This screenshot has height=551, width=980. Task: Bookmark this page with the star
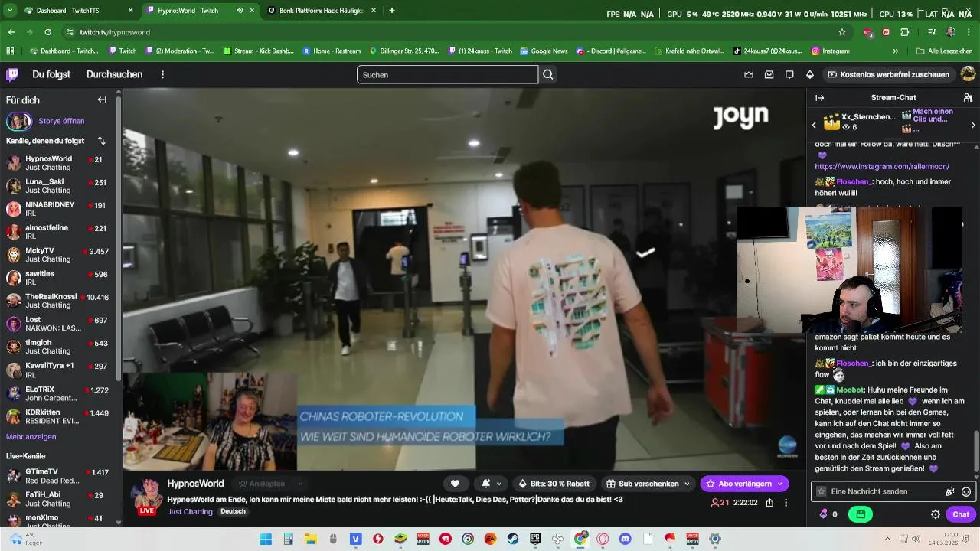[842, 32]
